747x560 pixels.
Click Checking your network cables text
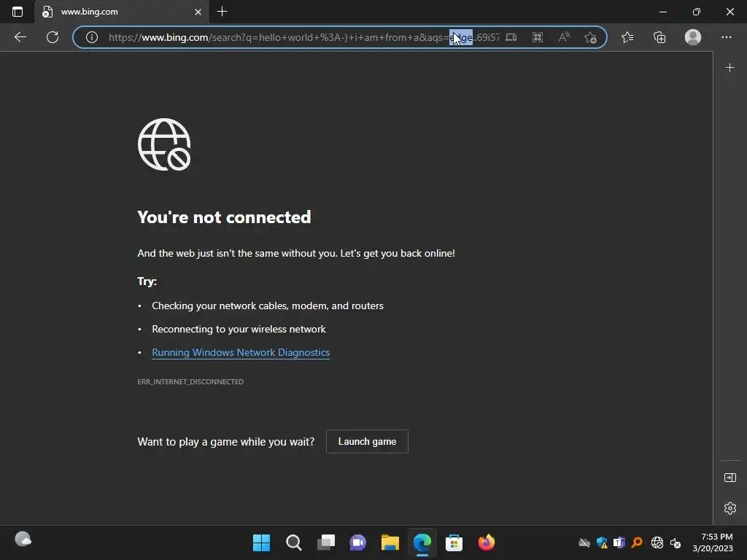(x=268, y=306)
